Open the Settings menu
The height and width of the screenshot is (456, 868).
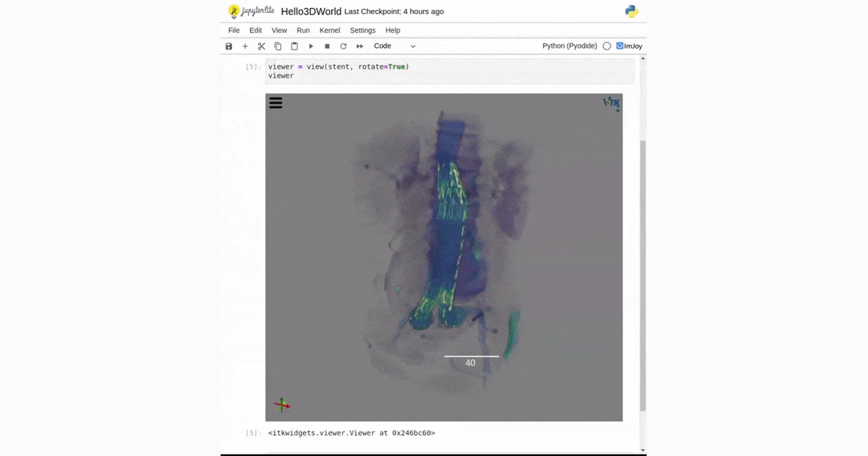coord(362,30)
